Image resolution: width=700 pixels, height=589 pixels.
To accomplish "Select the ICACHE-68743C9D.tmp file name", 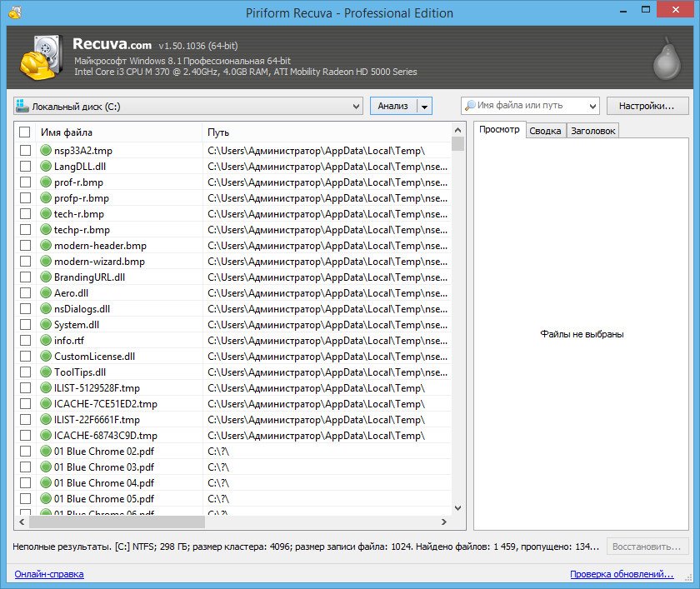I will (x=106, y=435).
